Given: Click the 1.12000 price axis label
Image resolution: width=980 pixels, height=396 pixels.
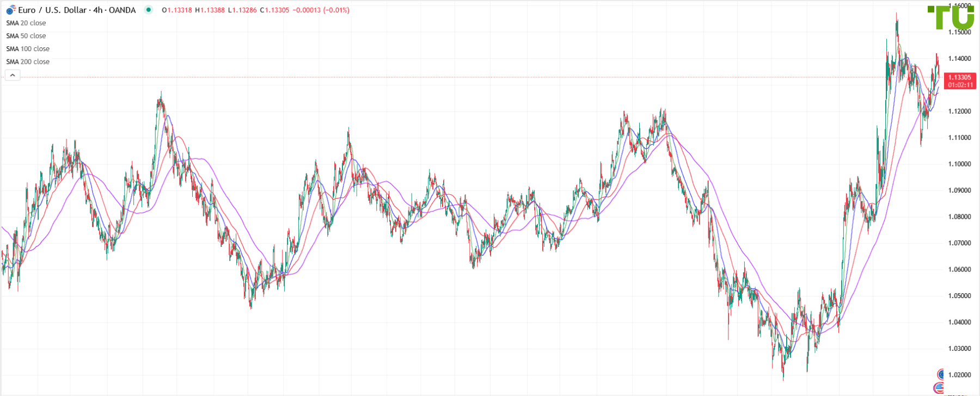Looking at the screenshot, I should coord(959,112).
